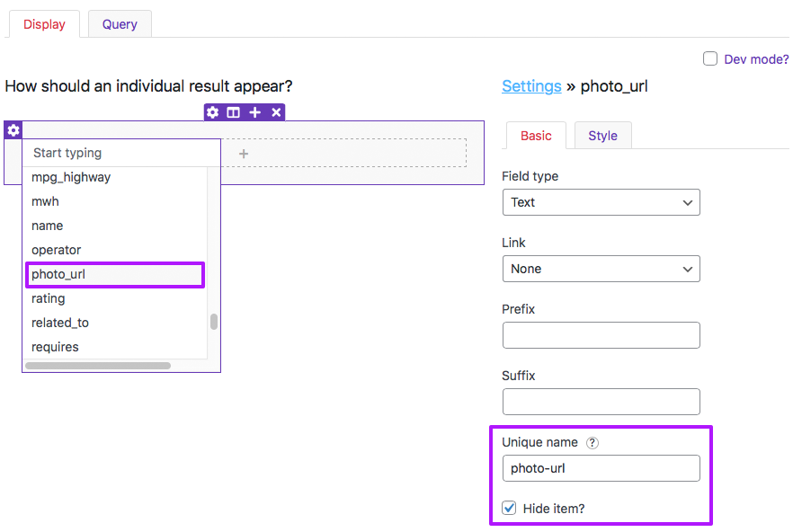The image size is (793, 532).
Task: Expand the Link dropdown
Action: (601, 269)
